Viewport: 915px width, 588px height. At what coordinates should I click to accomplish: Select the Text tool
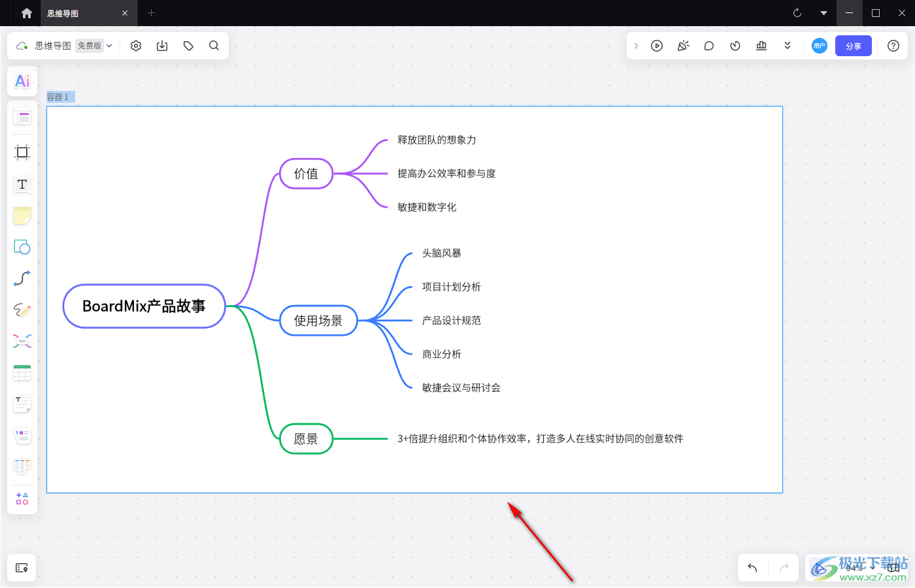tap(22, 184)
